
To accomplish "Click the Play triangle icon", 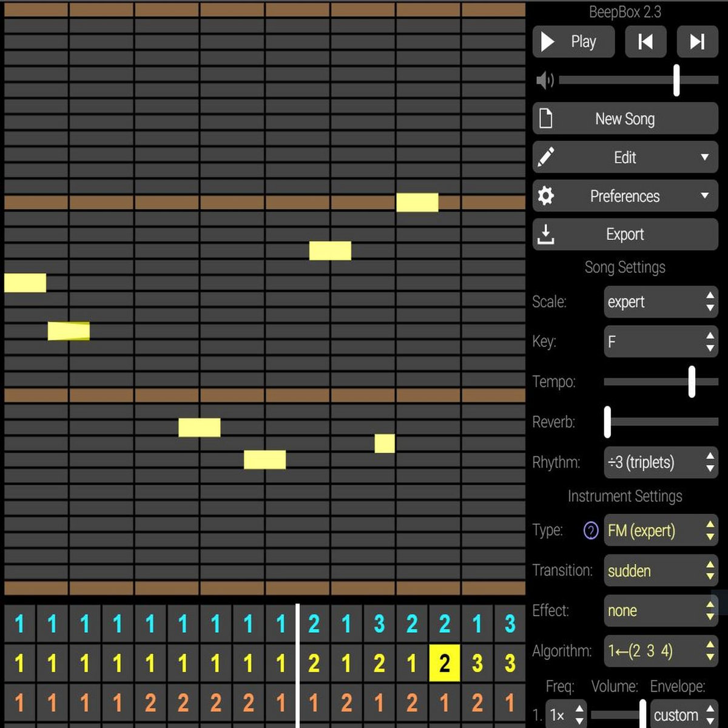I will [x=547, y=41].
